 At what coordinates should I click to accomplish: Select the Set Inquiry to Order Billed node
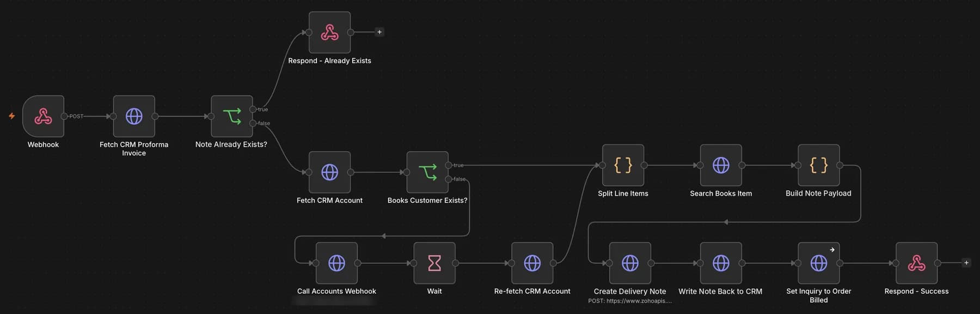(818, 263)
